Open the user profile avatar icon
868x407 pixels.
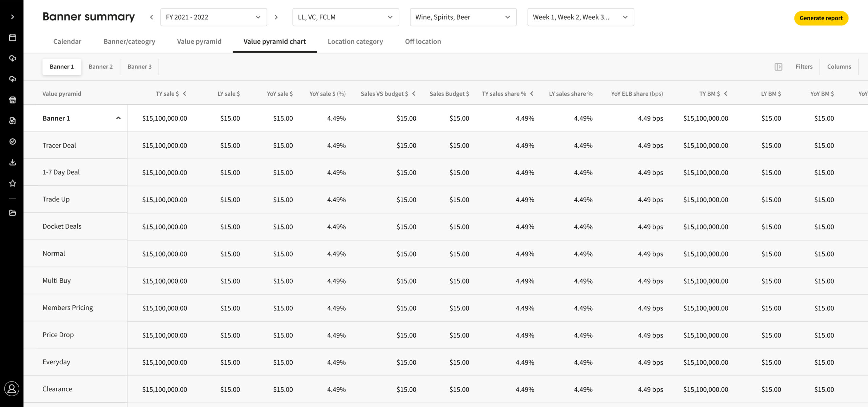pos(12,389)
